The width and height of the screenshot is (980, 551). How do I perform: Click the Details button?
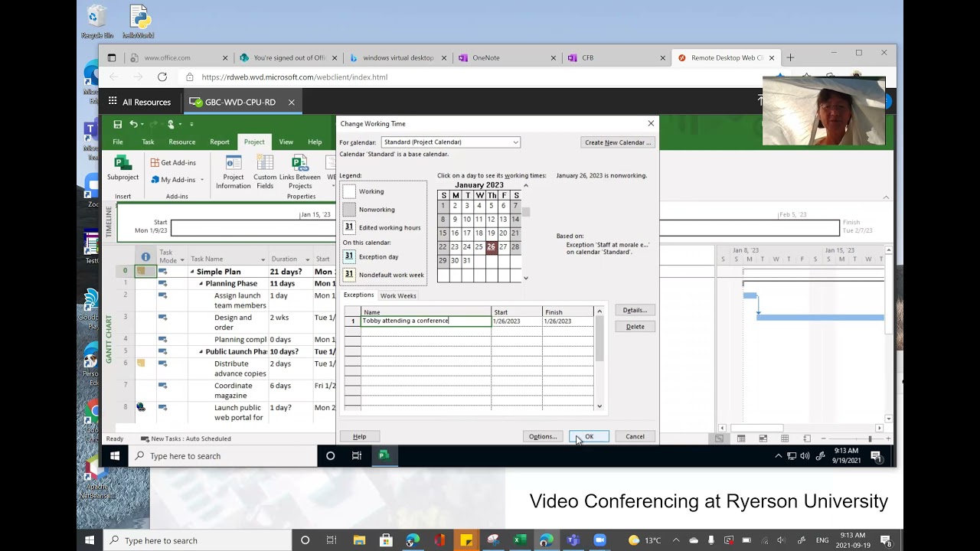pyautogui.click(x=635, y=310)
